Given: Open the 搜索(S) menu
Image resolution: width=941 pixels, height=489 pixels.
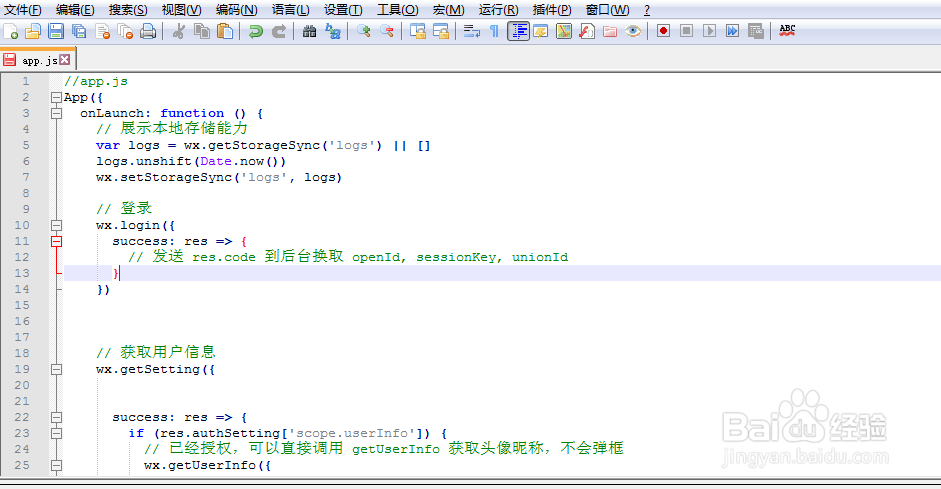Looking at the screenshot, I should click(128, 10).
